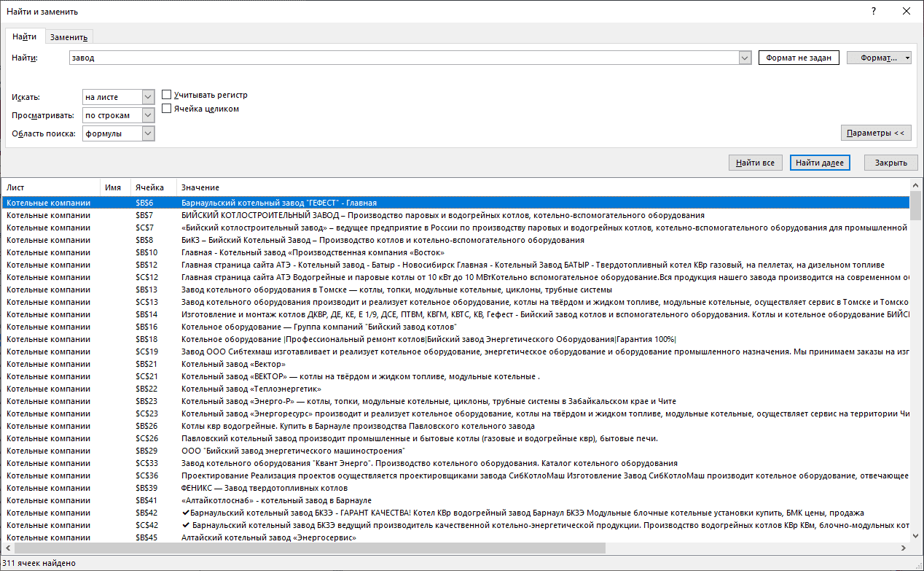Click the Ячейка column header
This screenshot has height=571, width=924.
coord(153,187)
